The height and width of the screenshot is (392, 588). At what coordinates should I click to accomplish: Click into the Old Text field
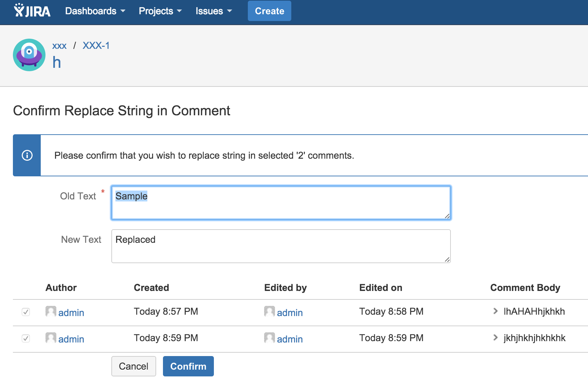click(x=281, y=203)
